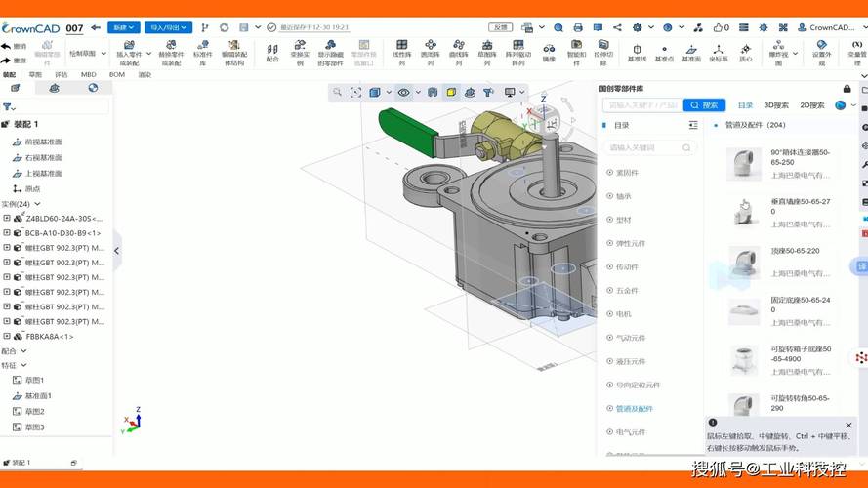The image size is (868, 488).
Task: Click the blue 搜索 search button
Action: (704, 105)
